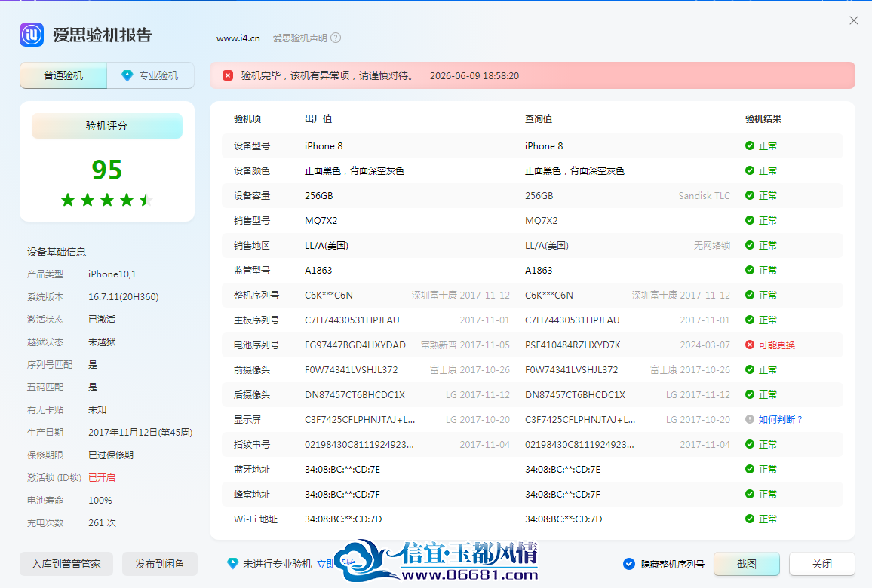Click the green check icon in 指纹串号 row
This screenshot has height=588, width=872.
click(x=750, y=444)
